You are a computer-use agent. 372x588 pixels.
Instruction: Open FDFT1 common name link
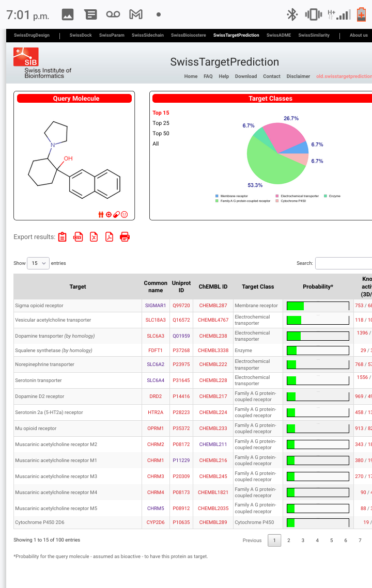156,350
